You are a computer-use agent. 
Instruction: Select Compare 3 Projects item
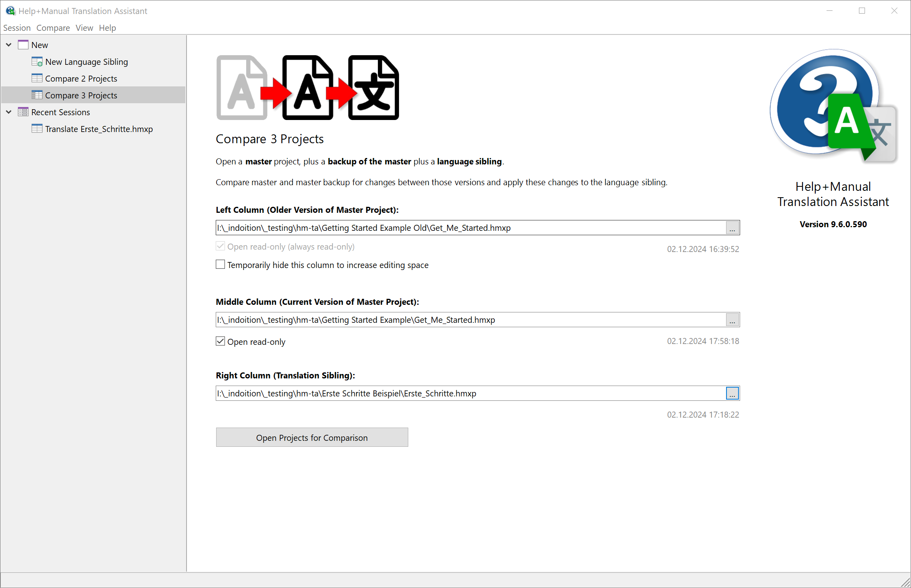(93, 95)
